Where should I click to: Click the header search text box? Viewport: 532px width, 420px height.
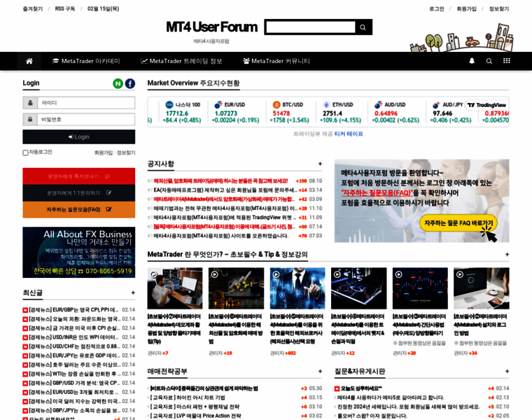[310, 27]
